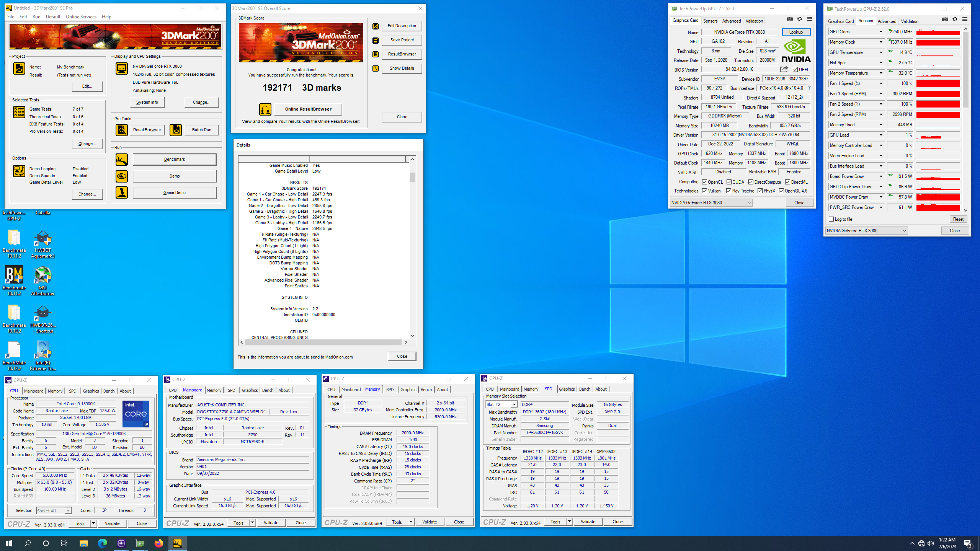The width and height of the screenshot is (980, 551).
Task: Toggle the Vulkan checkbox in GPU-Z
Action: [704, 191]
